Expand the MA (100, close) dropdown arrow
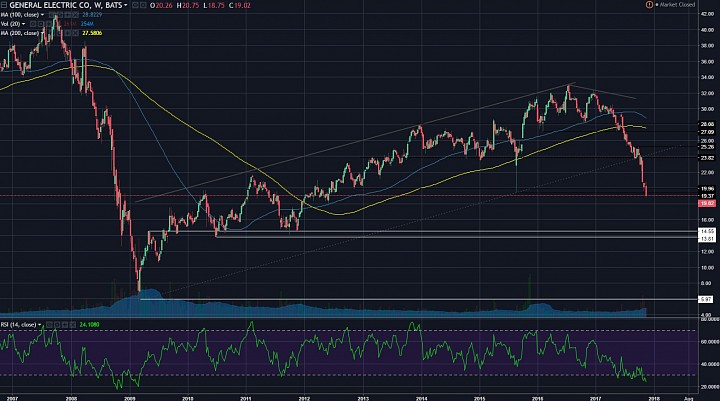The height and width of the screenshot is (401, 720). tap(42, 15)
